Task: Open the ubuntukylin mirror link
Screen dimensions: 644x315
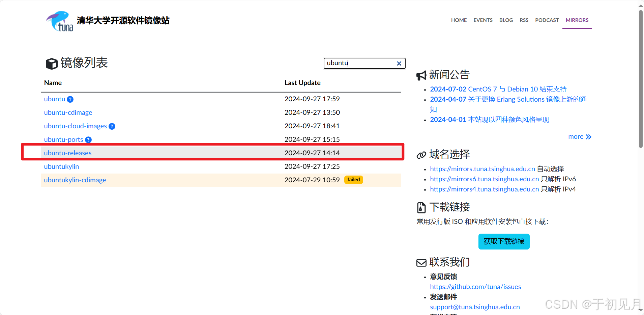Action: 61,166
